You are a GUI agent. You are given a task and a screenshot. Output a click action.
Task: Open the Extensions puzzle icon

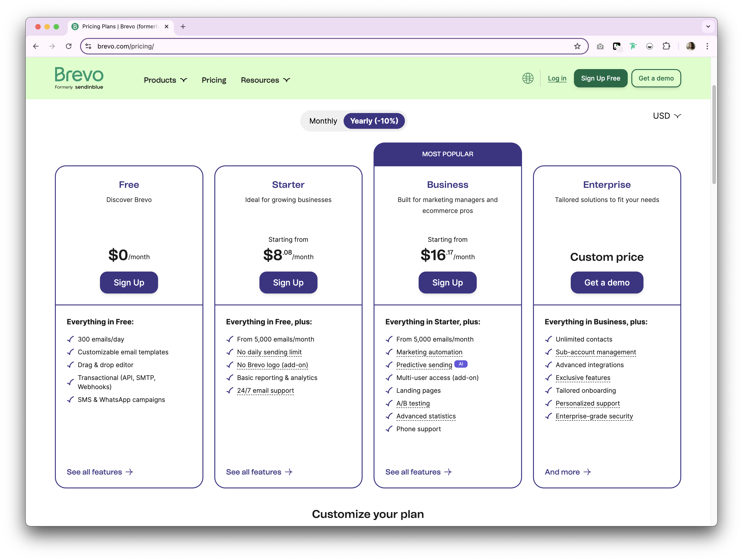[666, 46]
